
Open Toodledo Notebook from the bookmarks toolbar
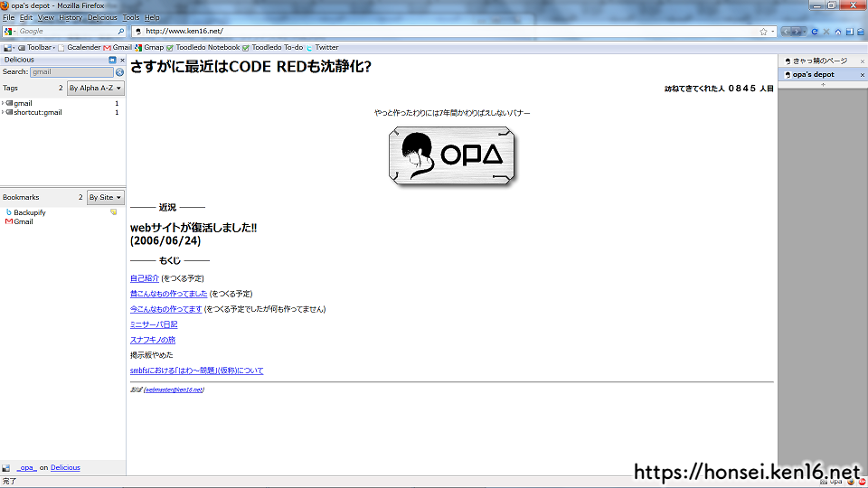(x=203, y=47)
